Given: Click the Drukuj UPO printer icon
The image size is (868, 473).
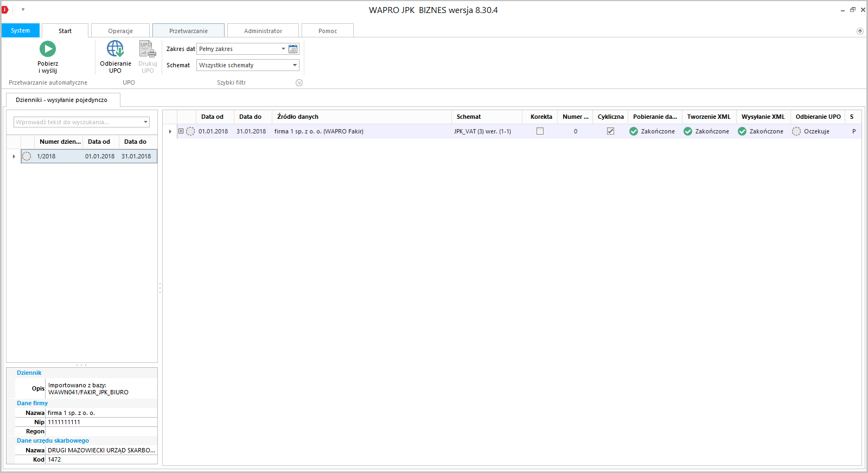Looking at the screenshot, I should pyautogui.click(x=148, y=49).
